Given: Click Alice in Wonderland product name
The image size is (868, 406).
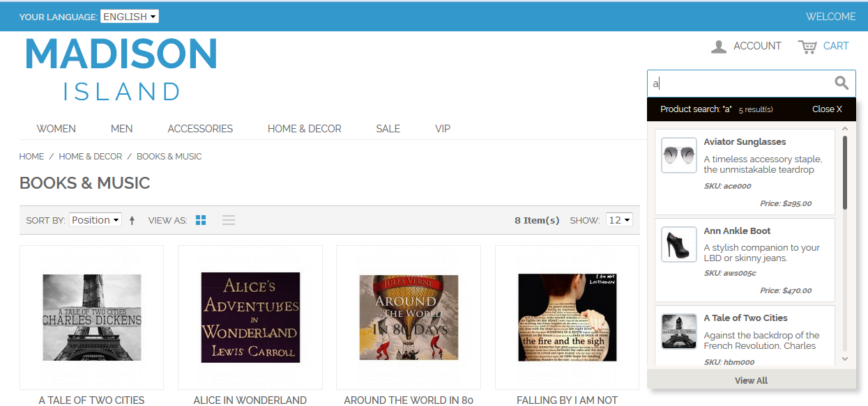Looking at the screenshot, I should coord(250,400).
